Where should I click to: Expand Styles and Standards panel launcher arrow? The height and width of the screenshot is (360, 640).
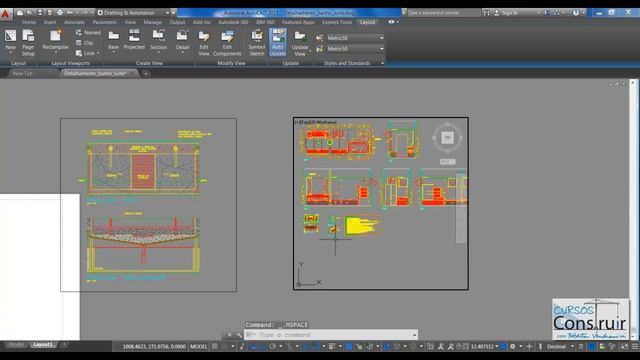(x=382, y=63)
